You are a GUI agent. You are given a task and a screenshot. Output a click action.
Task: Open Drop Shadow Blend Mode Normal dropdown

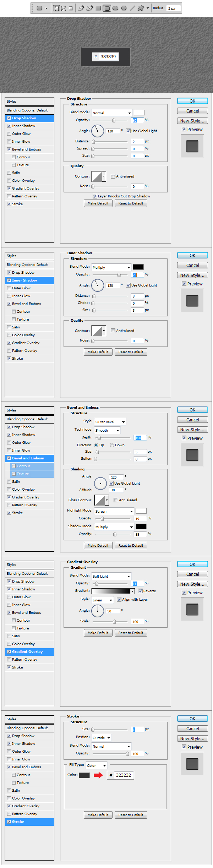(112, 113)
